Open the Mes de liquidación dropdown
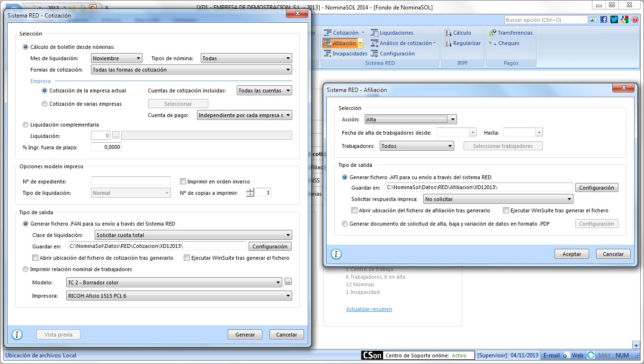Image resolution: width=644 pixels, height=364 pixels. (116, 58)
